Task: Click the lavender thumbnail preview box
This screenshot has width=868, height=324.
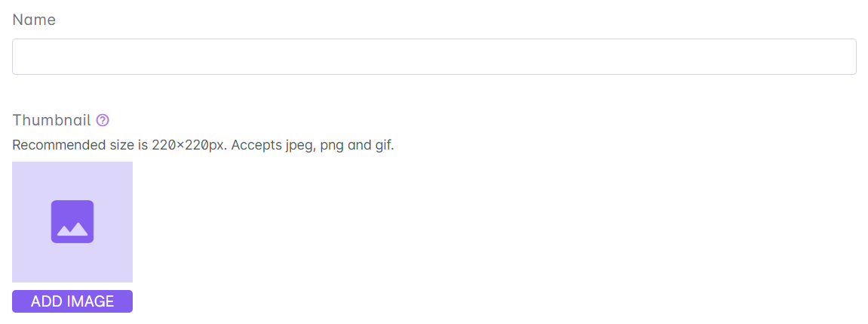Action: (72, 181)
